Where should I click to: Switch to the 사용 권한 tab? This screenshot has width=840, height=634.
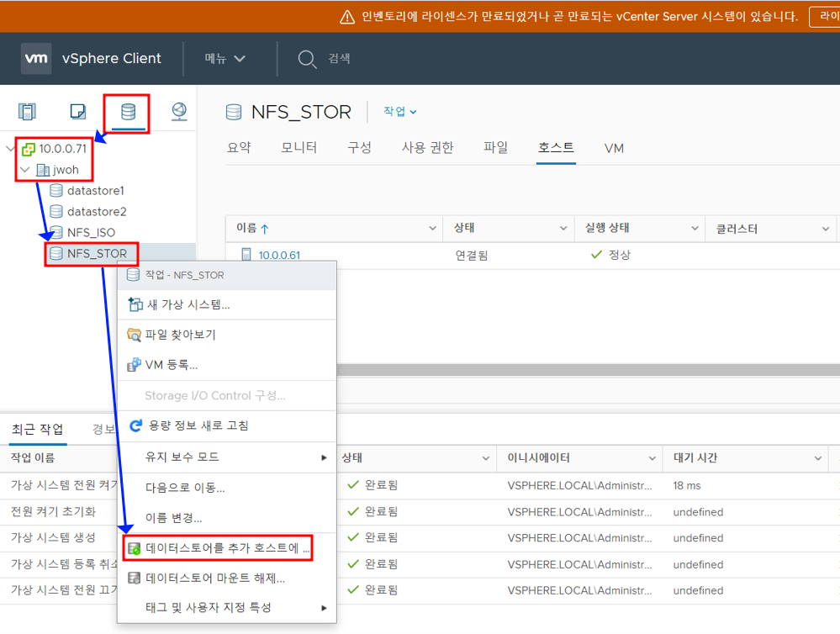pos(427,147)
